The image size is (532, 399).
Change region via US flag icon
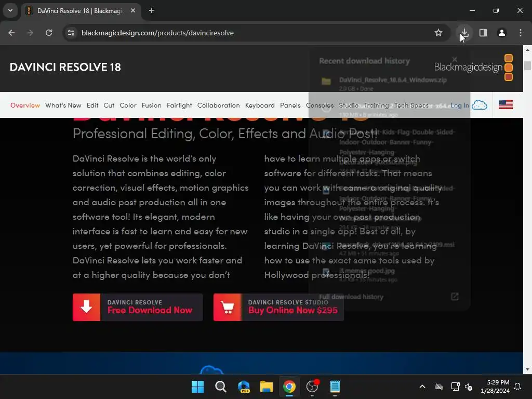(x=506, y=104)
